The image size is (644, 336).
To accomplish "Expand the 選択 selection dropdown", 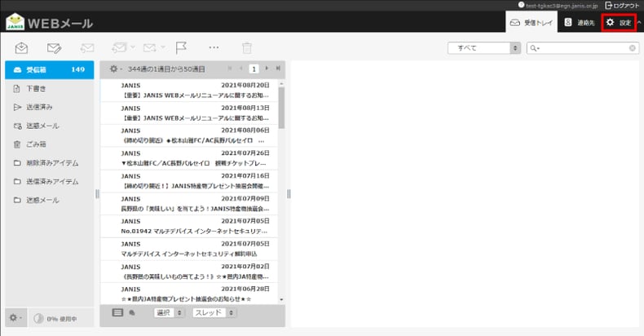I will point(169,313).
